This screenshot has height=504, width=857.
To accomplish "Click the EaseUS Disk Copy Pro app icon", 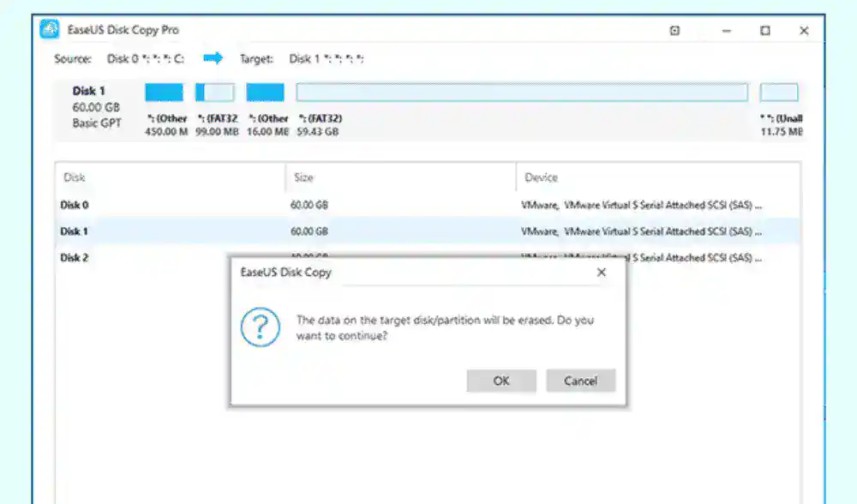I will point(50,30).
